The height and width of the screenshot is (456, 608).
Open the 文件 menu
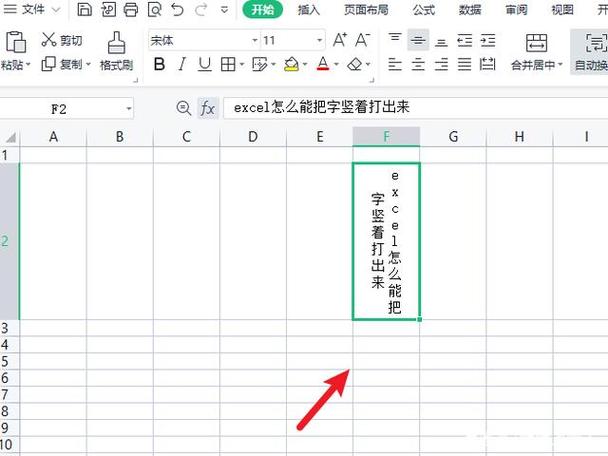pyautogui.click(x=33, y=9)
